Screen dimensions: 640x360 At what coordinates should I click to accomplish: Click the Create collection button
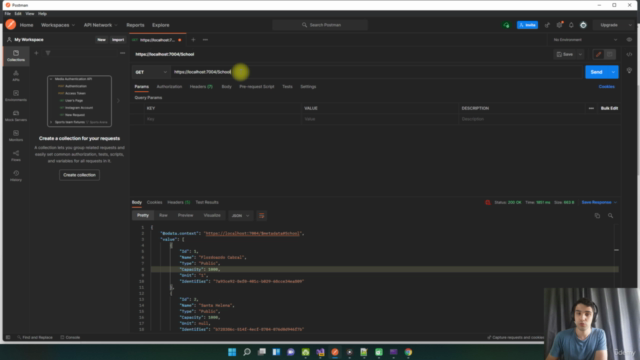pyautogui.click(x=79, y=175)
